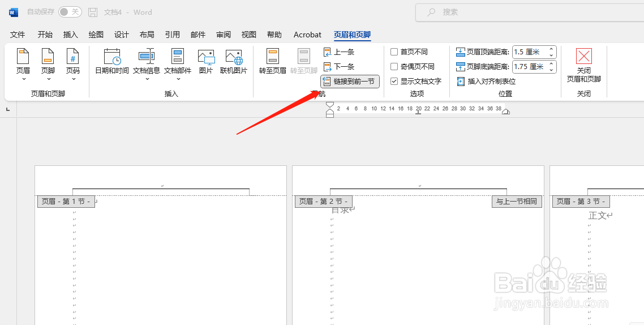This screenshot has width=644, height=325.
Task: Click the 页眉顶端距离 value field
Action: click(x=530, y=52)
